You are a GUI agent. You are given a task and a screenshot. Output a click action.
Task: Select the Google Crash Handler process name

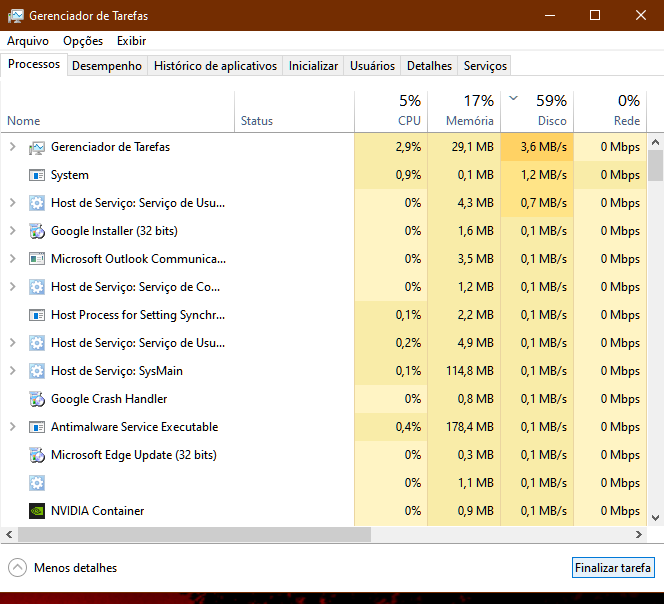point(109,399)
